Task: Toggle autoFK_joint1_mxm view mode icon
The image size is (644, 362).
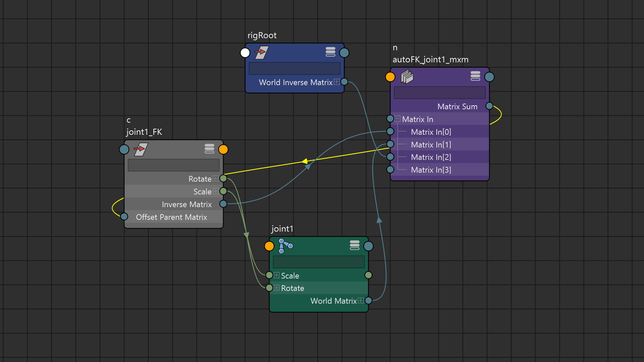Action: (475, 76)
